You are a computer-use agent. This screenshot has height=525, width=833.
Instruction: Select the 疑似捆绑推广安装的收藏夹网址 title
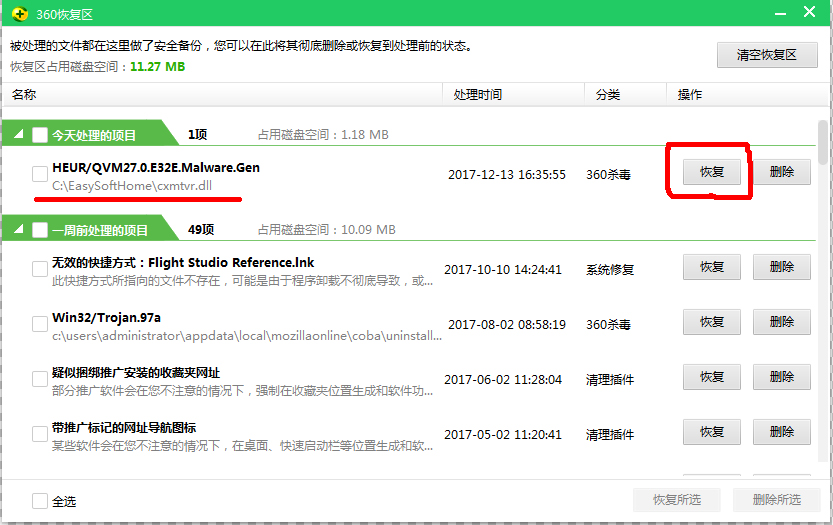(136, 372)
